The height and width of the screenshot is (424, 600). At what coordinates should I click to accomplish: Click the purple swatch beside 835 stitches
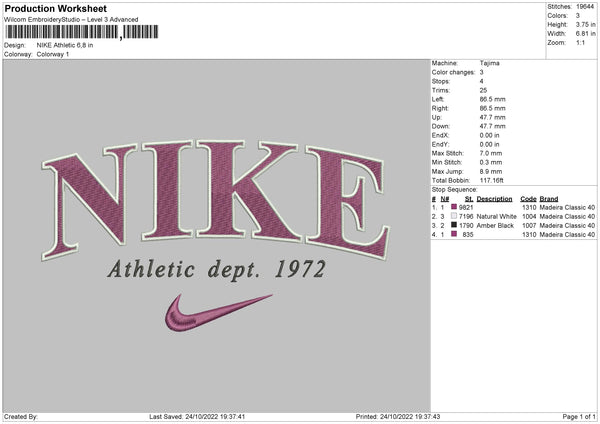coord(454,234)
